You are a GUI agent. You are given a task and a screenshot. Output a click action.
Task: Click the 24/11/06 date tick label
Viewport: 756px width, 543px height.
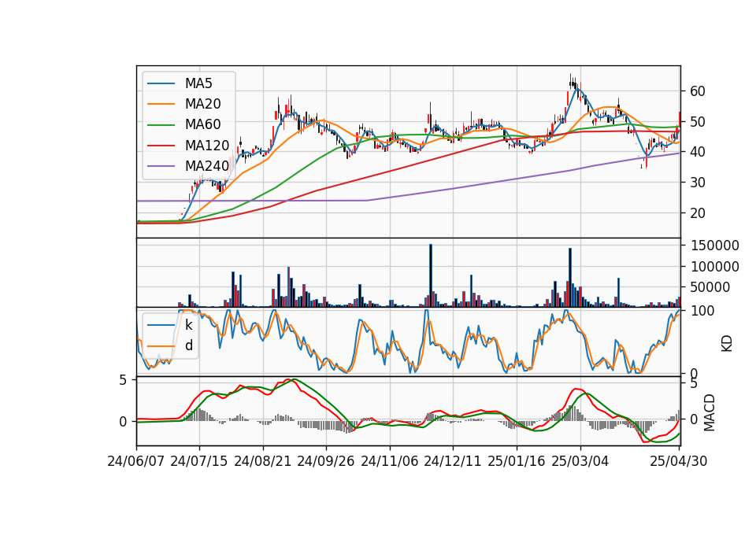[x=390, y=461]
